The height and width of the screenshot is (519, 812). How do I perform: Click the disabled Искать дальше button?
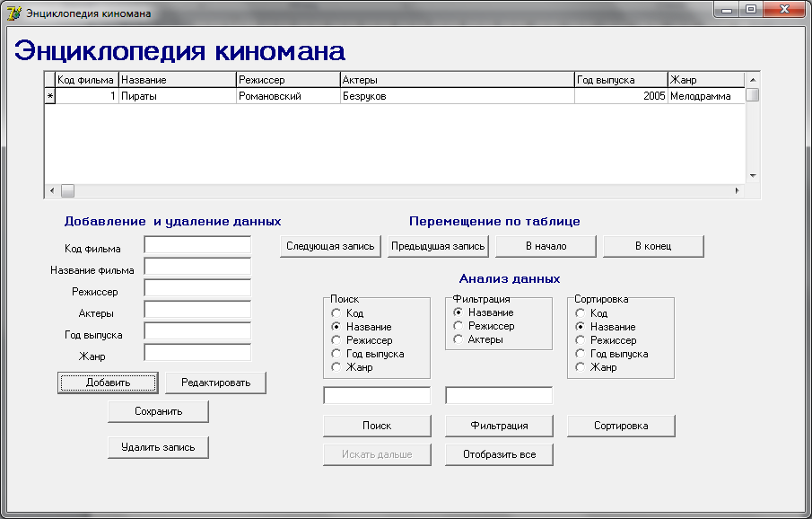coord(377,454)
